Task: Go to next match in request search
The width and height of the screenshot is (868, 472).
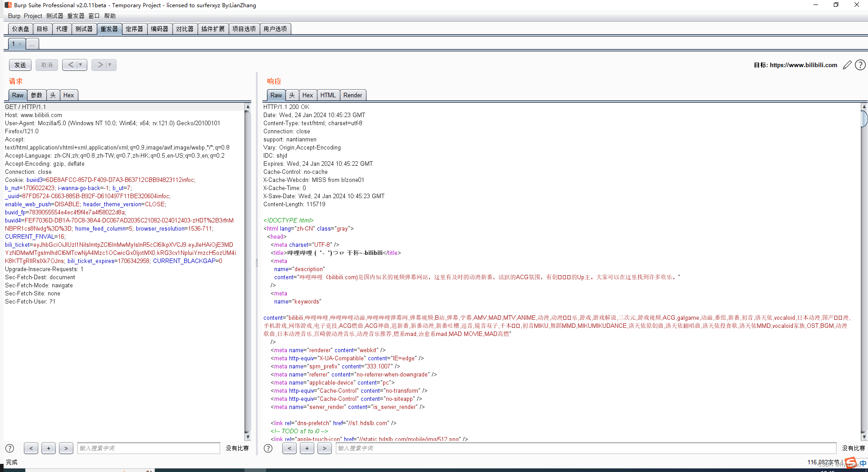Action: [x=66, y=448]
